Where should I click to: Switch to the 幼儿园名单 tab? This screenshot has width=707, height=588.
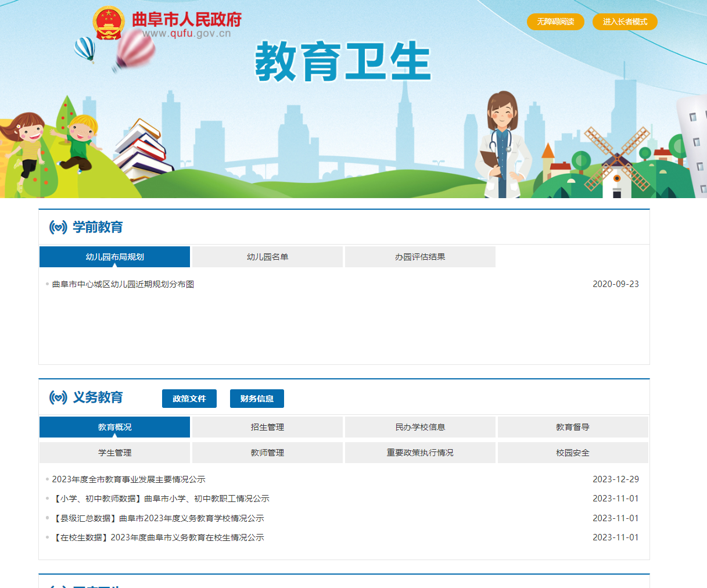(267, 257)
